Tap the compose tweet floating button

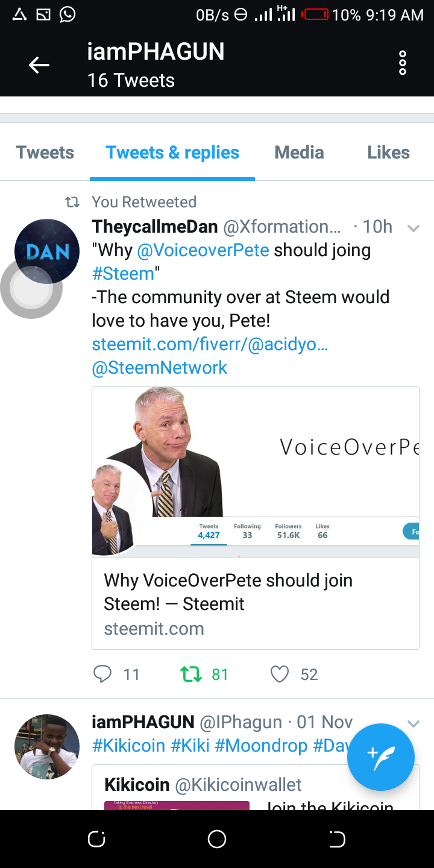(x=381, y=757)
